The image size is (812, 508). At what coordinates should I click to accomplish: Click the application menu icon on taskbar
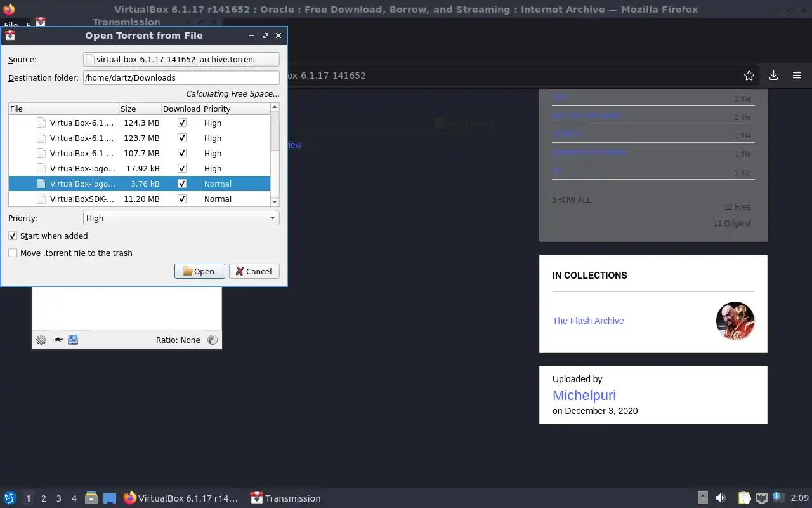click(10, 498)
